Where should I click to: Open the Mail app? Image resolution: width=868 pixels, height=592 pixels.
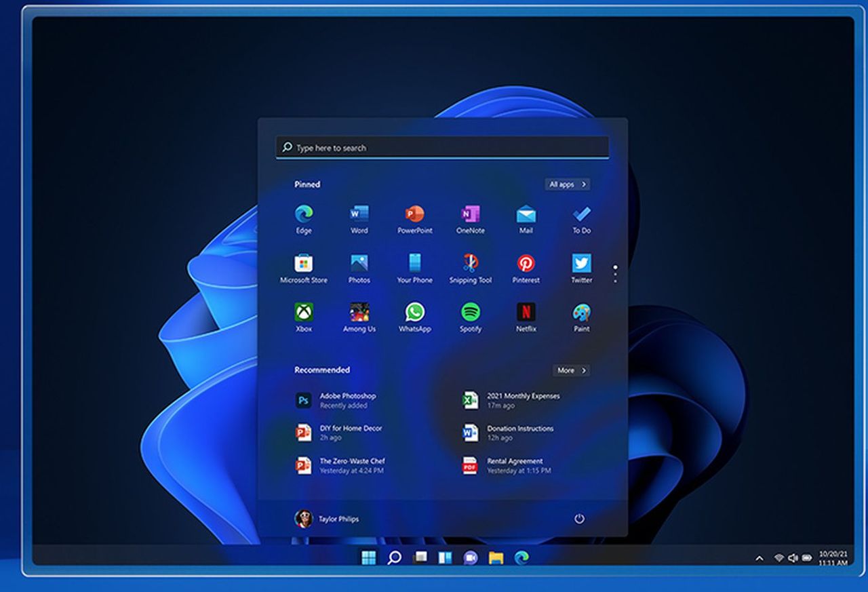pos(526,220)
